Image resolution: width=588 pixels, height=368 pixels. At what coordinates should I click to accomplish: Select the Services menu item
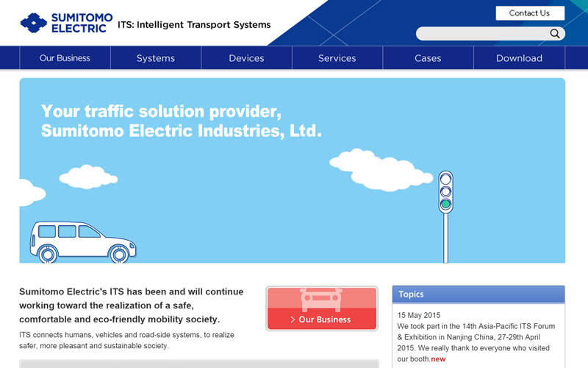point(337,58)
